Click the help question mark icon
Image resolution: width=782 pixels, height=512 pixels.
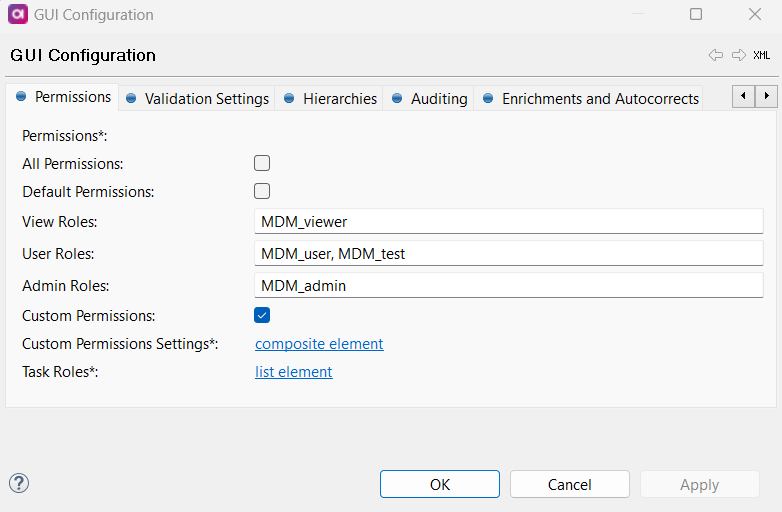(19, 484)
